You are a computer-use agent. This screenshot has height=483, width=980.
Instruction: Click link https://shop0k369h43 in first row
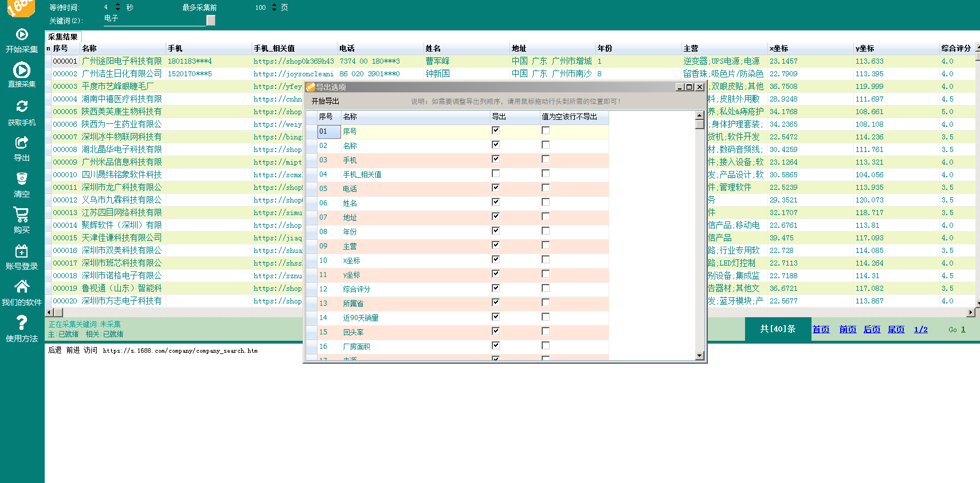pos(293,61)
